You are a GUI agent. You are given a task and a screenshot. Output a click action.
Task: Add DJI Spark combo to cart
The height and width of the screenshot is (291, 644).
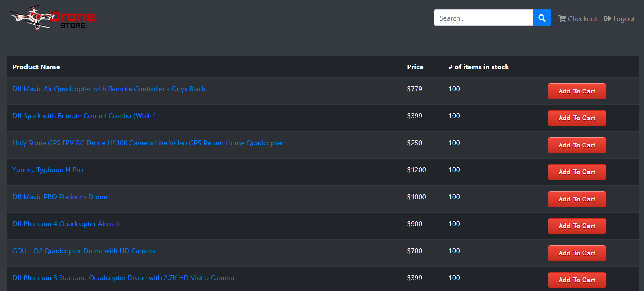[x=577, y=118]
